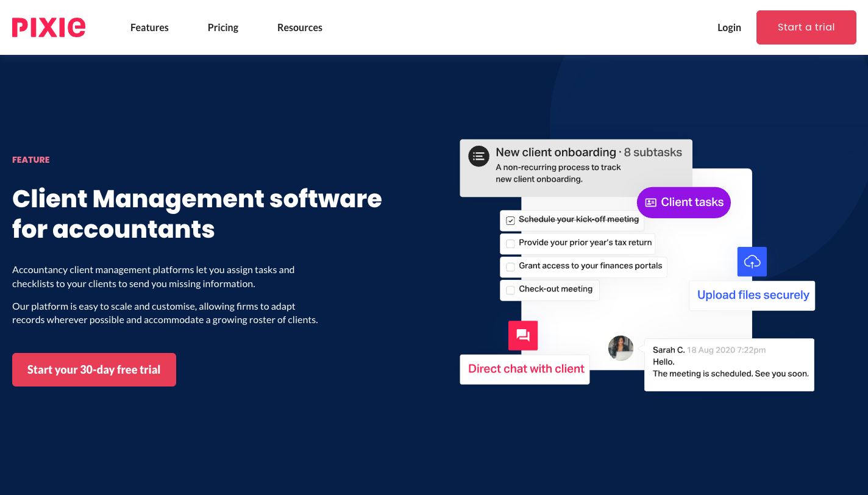Click message text The meeting is scheduled
Viewport: 868px width, 495px height.
click(x=731, y=374)
